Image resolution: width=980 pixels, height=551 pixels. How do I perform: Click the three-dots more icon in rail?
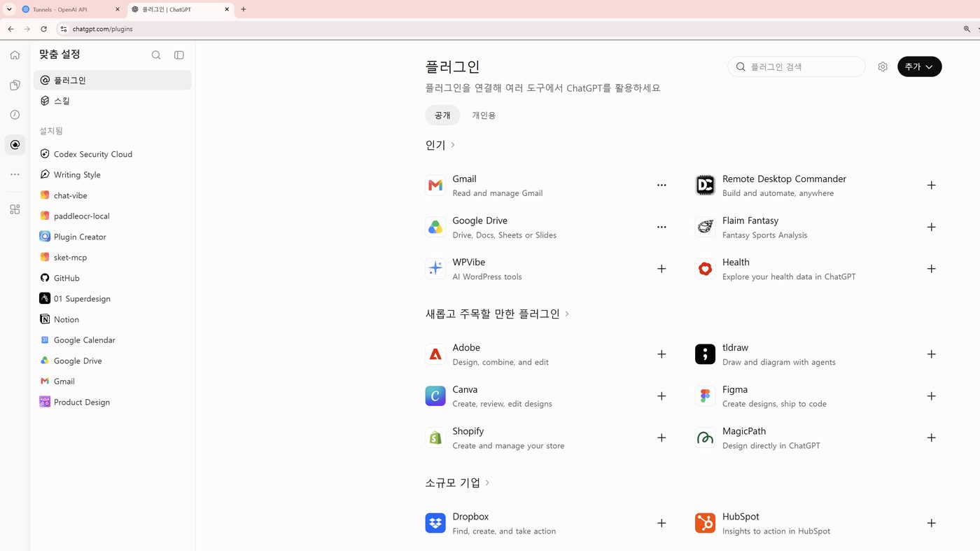tap(15, 174)
